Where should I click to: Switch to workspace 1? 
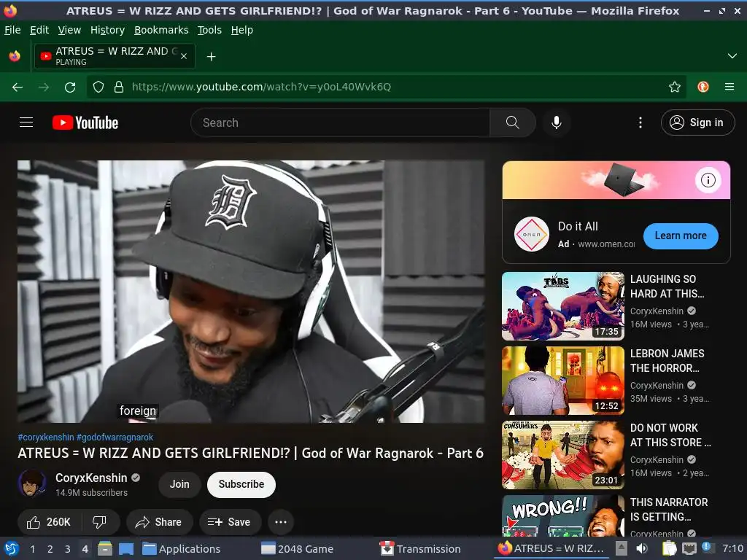pos(32,548)
